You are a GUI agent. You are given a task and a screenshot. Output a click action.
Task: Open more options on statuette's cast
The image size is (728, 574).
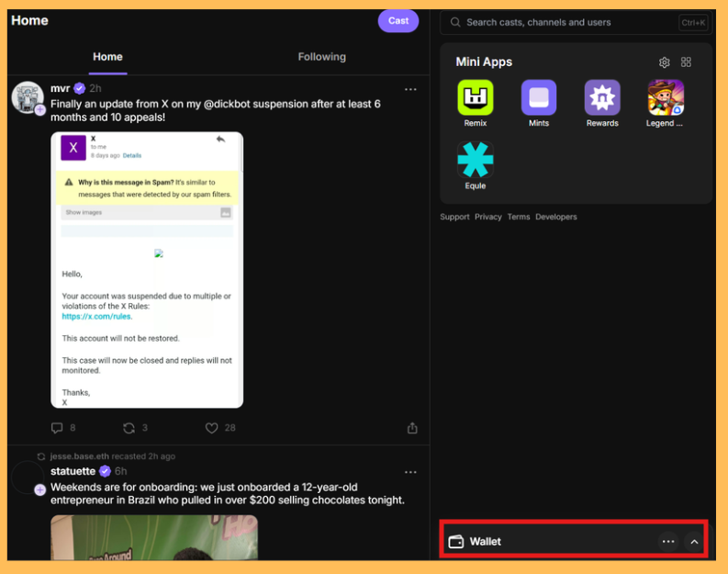tap(410, 472)
